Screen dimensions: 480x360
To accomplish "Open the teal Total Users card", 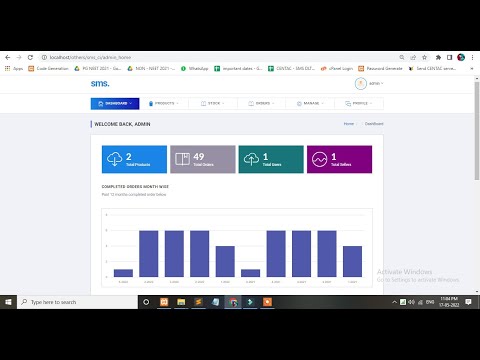I will click(x=271, y=159).
